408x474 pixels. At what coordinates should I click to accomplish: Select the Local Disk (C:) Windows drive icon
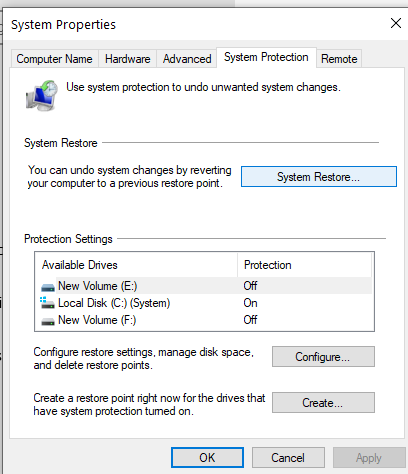click(47, 303)
